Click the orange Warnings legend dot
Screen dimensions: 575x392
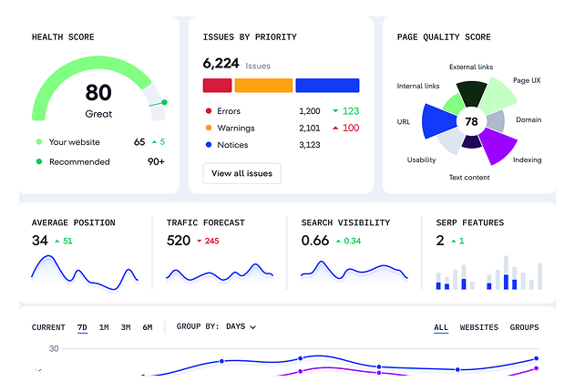(209, 128)
